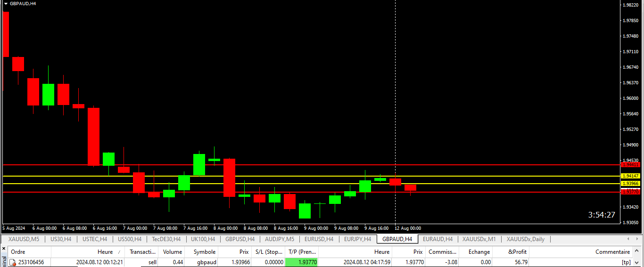Click the Symbole column header
Image resolution: width=644 pixels, height=267 pixels.
pyautogui.click(x=204, y=252)
